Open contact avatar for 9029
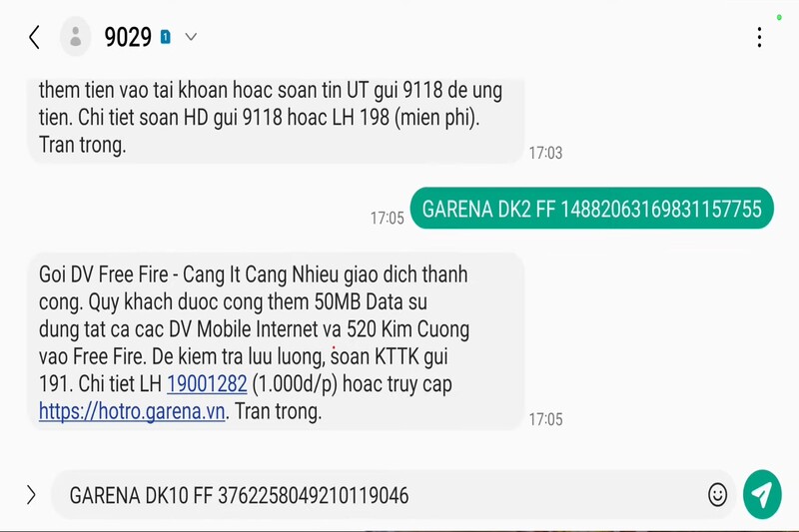Screen dimensions: 799x532 click(76, 37)
